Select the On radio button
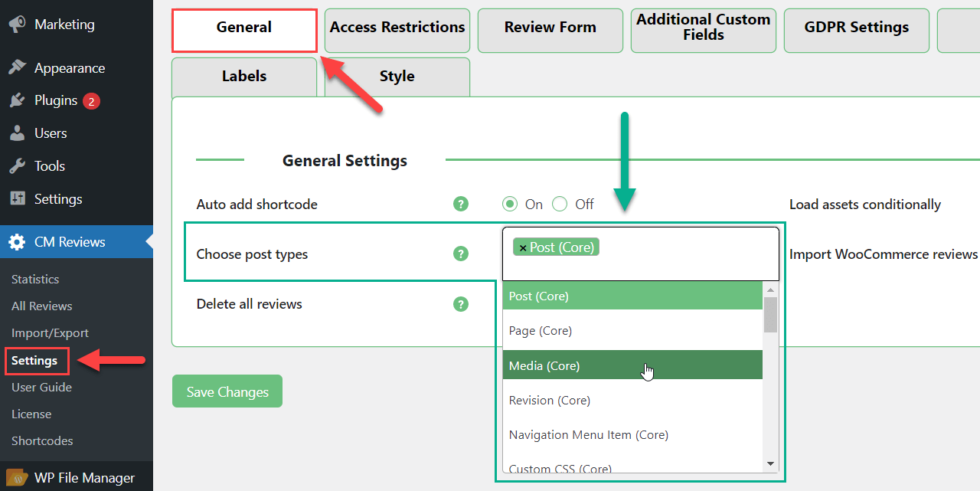Viewport: 980px width, 491px height. tap(509, 204)
